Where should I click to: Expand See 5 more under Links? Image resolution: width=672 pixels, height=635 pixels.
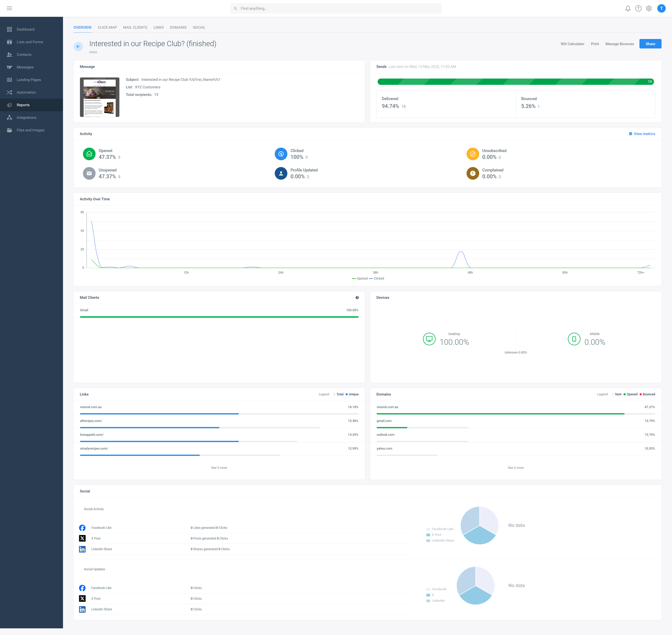coord(219,467)
